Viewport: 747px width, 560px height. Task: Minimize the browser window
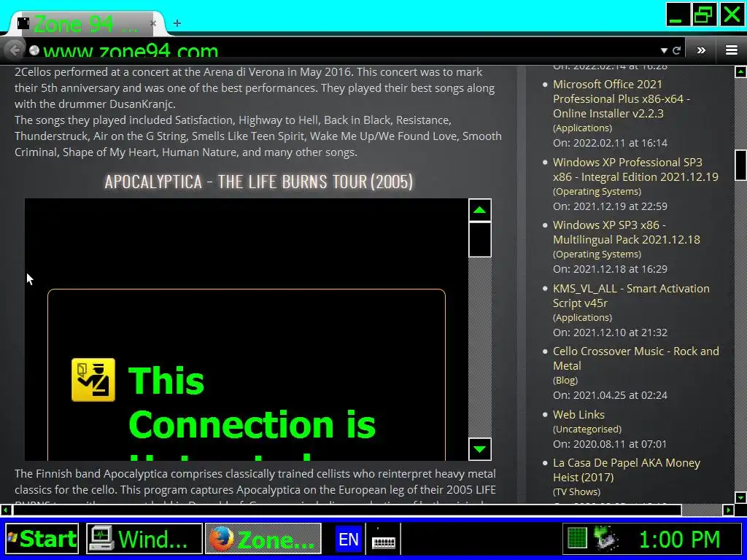click(x=678, y=15)
